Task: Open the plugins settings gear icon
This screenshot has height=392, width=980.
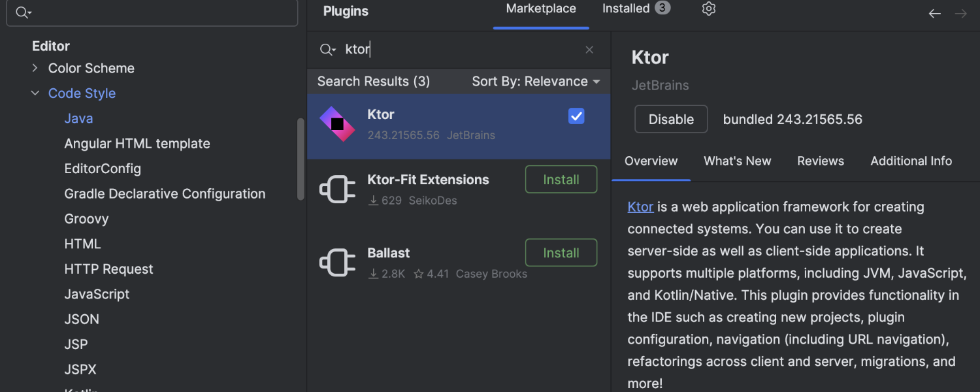Action: [709, 8]
